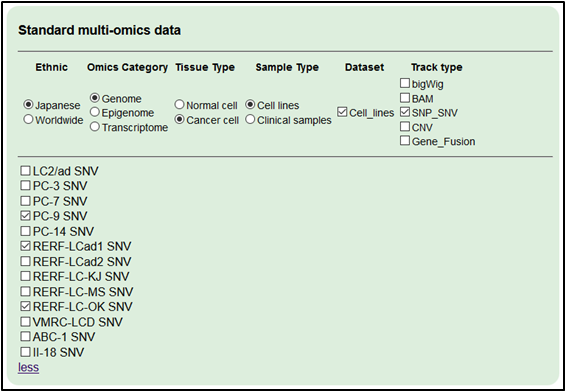Screen dimensions: 566x392
Task: Uncheck the Cell_lines dataset checkbox
Action: pos(342,112)
